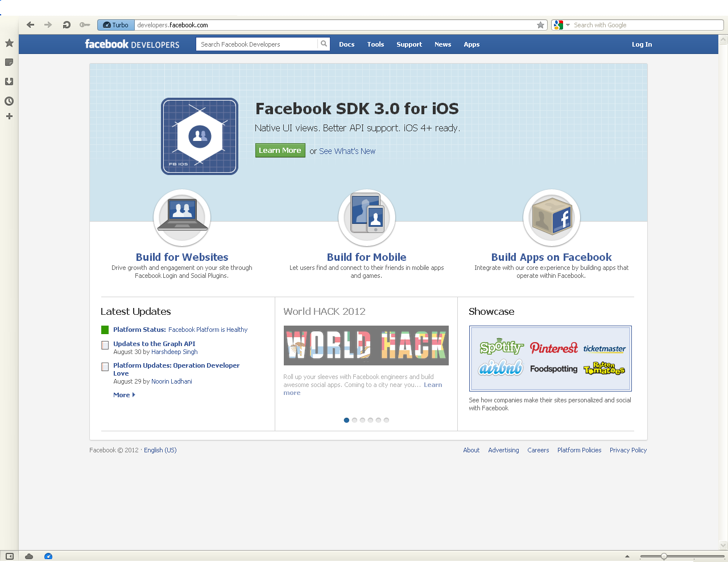Screen dimensions: 728x562
Task: Open the Build for Mobile heading link
Action: pyautogui.click(x=367, y=257)
